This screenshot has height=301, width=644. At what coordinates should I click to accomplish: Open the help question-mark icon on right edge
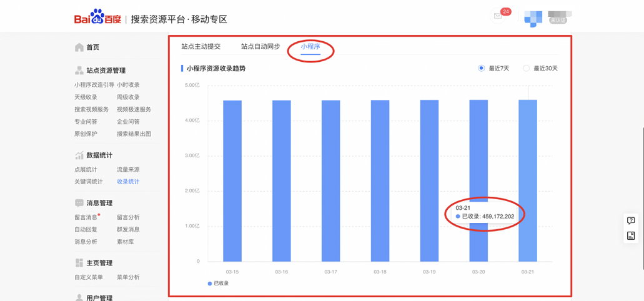pyautogui.click(x=631, y=221)
